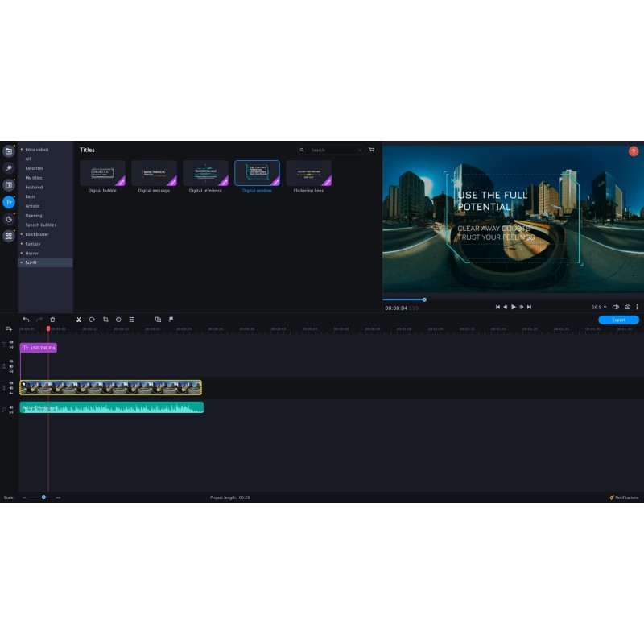Screen dimensions: 644x644
Task: Open the Transitions panel in sidebar
Action: point(9,185)
